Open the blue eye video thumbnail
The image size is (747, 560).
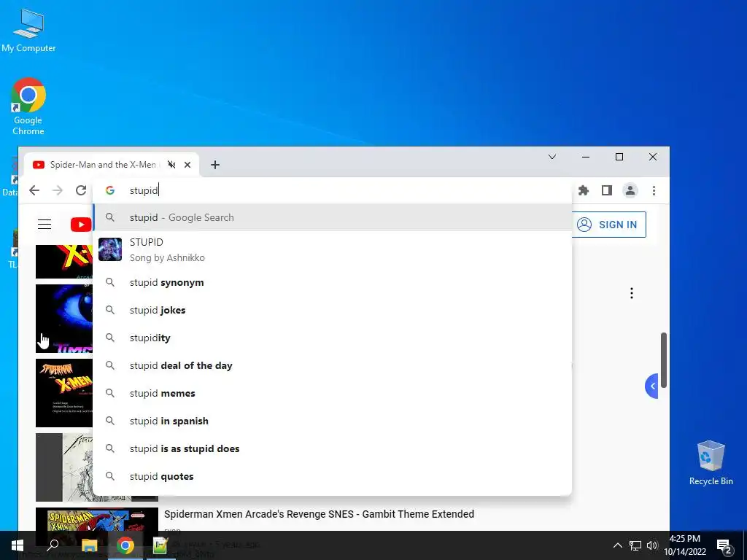(64, 319)
